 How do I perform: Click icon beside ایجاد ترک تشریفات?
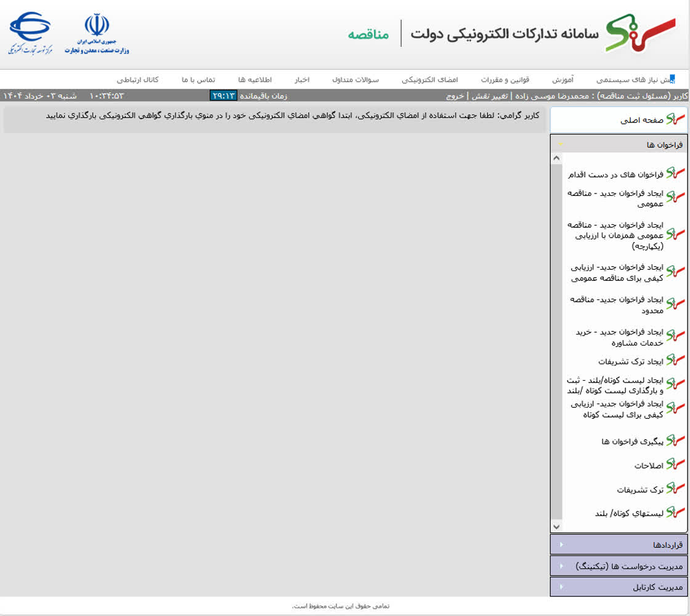tap(675, 360)
